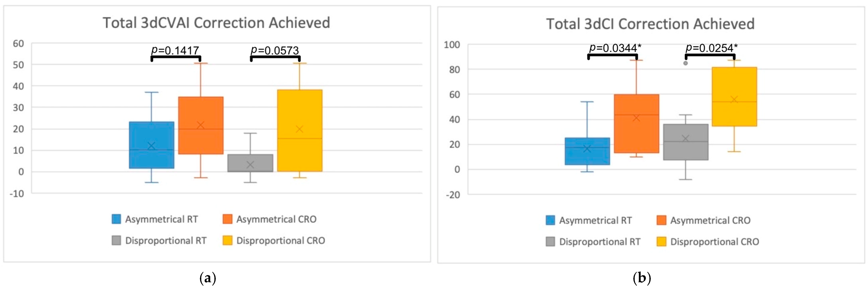Image resolution: width=868 pixels, height=289 pixels.
Task: Select the "Total 3dCVAI Correction Achieved" chart title
Action: (216, 23)
